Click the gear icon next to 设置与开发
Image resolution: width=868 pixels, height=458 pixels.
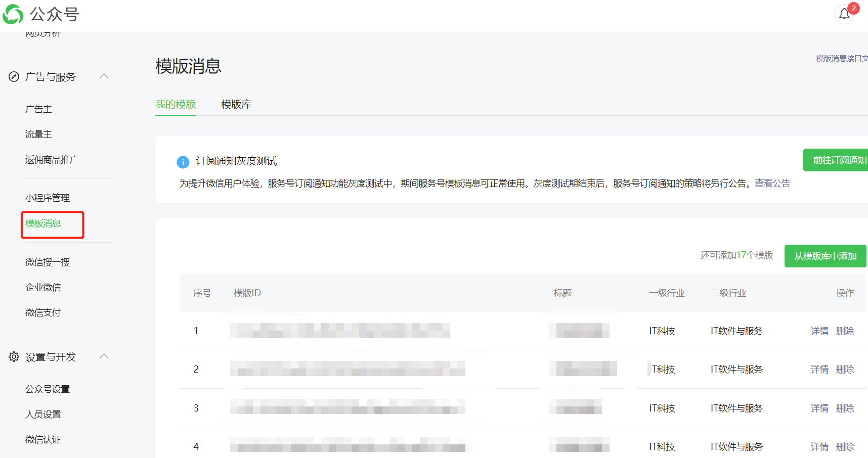click(14, 356)
